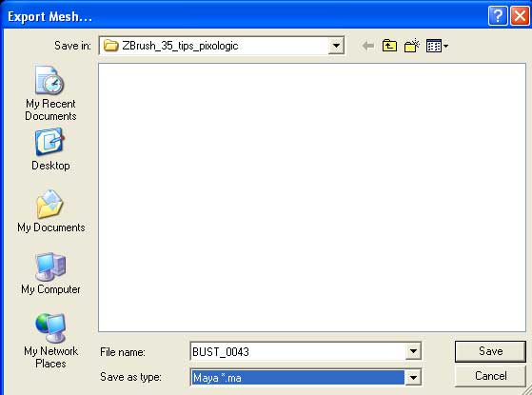The height and width of the screenshot is (395, 532).
Task: Go to the My Documents folder
Action: tap(50, 211)
